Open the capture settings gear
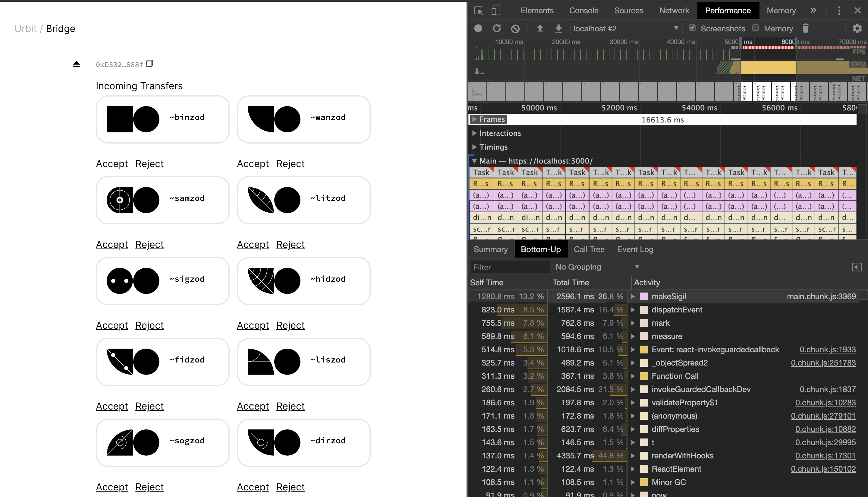The height and width of the screenshot is (497, 868). [857, 29]
